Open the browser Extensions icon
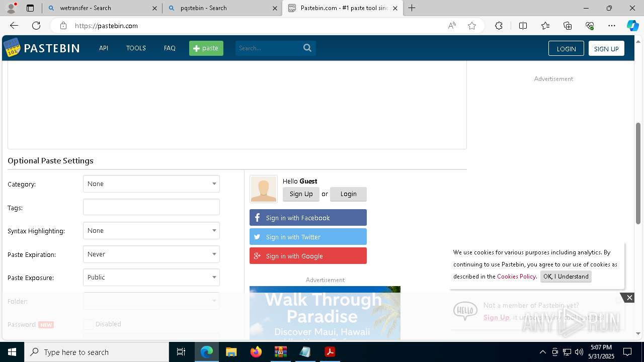Image resolution: width=644 pixels, height=362 pixels. click(499, 26)
